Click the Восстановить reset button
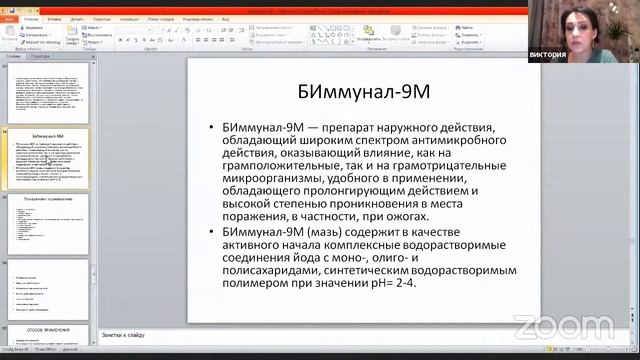 97,35
